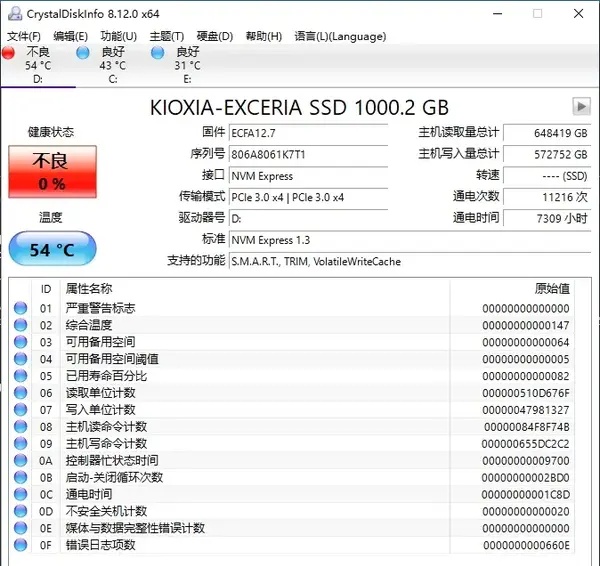This screenshot has width=600, height=566.
Task: Click the red 不良 0 % health status button
Action: [52, 171]
